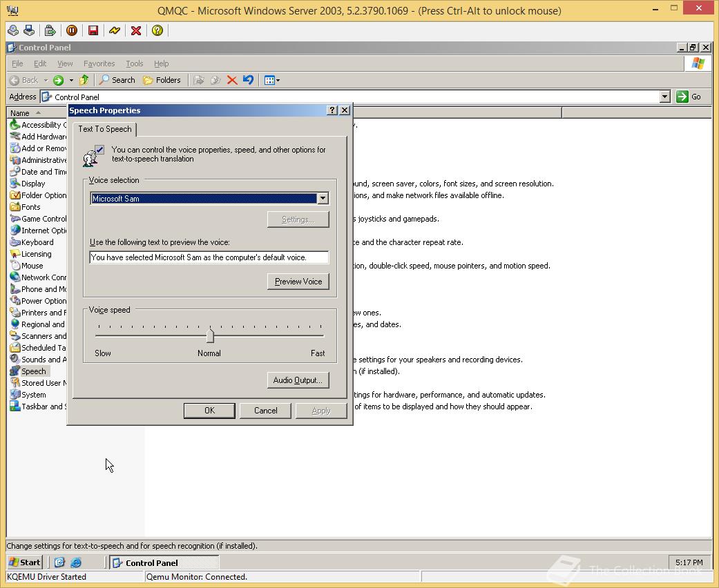Screen dimensions: 719x588
Task: Click the Move To icon in Explorer toolbar
Action: click(198, 80)
